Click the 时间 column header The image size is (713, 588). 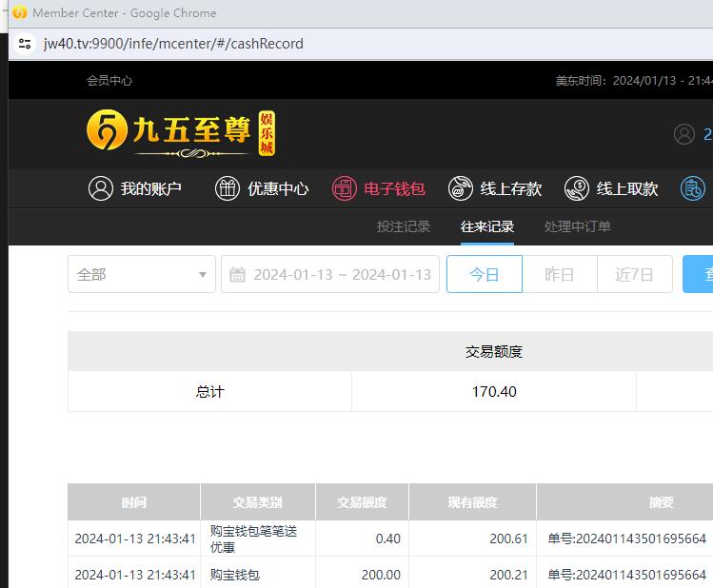point(133,501)
